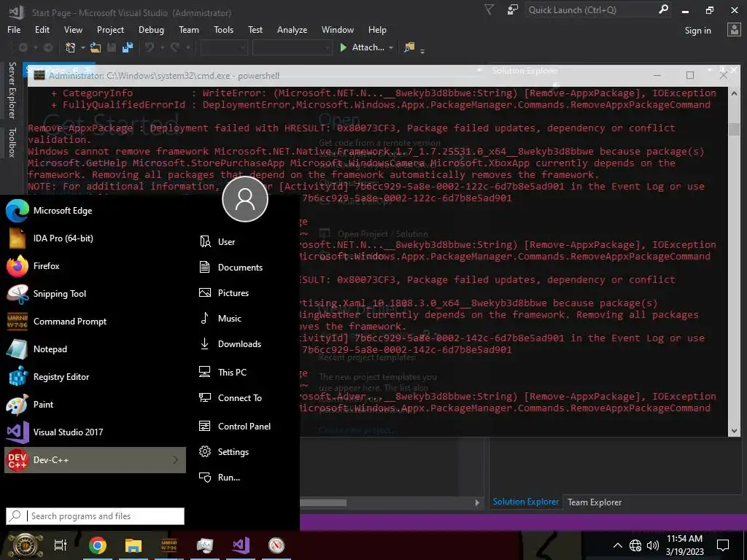Open the Test menu

(255, 29)
